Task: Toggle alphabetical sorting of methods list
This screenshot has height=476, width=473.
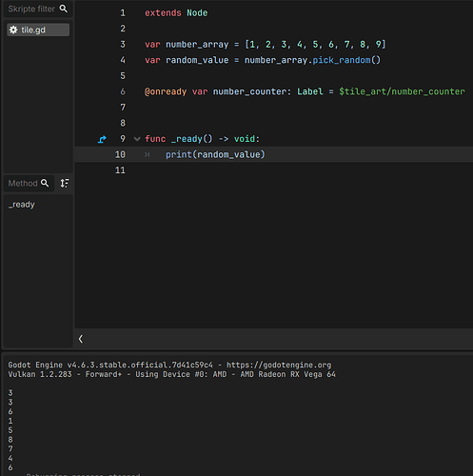Action: (x=65, y=183)
